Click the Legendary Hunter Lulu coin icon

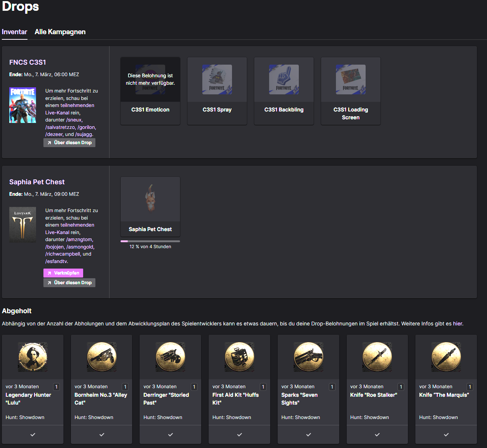[33, 357]
